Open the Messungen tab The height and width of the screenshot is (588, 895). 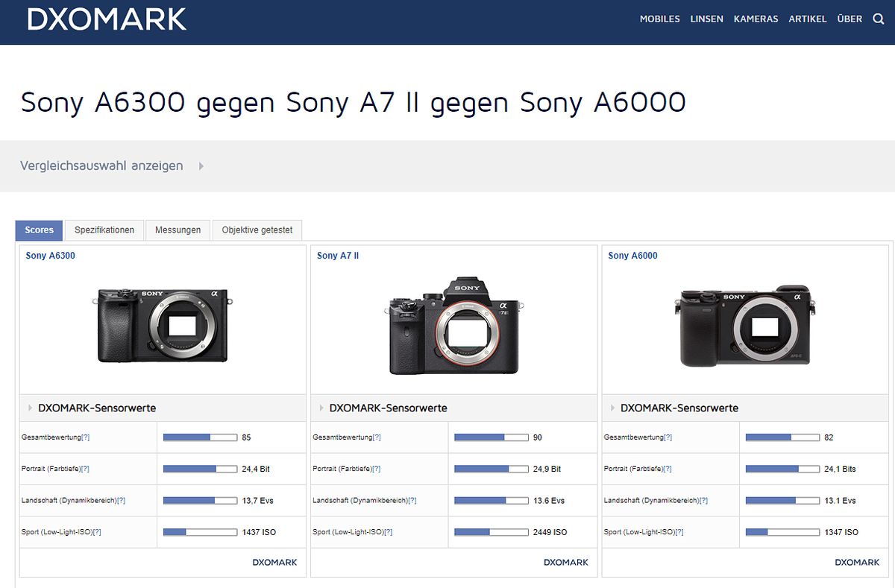coord(178,230)
